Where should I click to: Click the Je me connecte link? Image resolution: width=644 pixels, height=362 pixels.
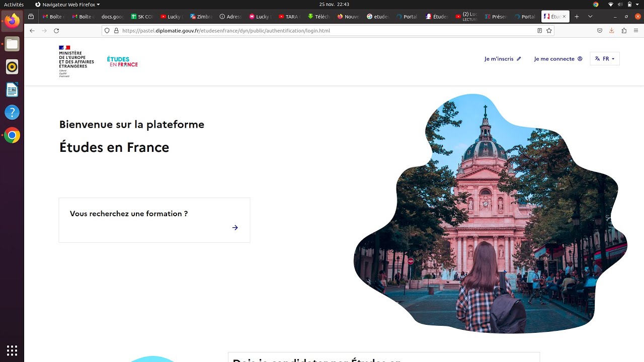(x=558, y=59)
